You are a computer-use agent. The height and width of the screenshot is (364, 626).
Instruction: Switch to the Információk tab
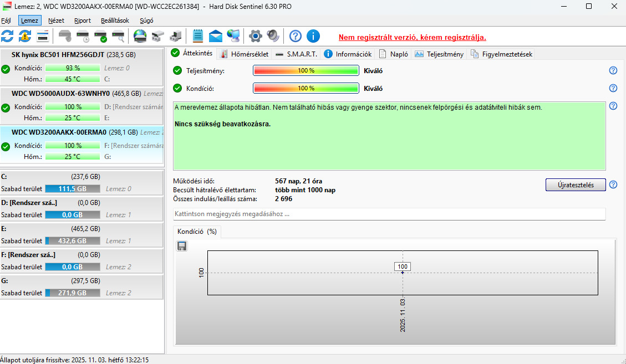tap(348, 54)
